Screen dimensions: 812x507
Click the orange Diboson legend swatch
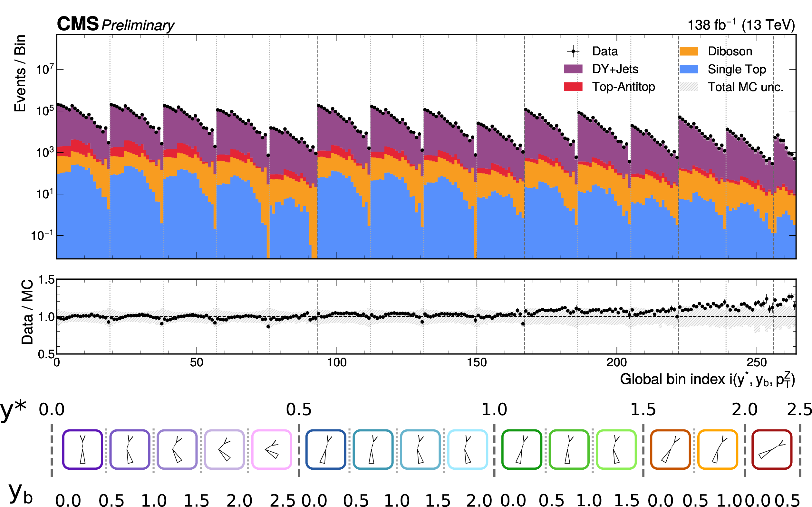(689, 51)
